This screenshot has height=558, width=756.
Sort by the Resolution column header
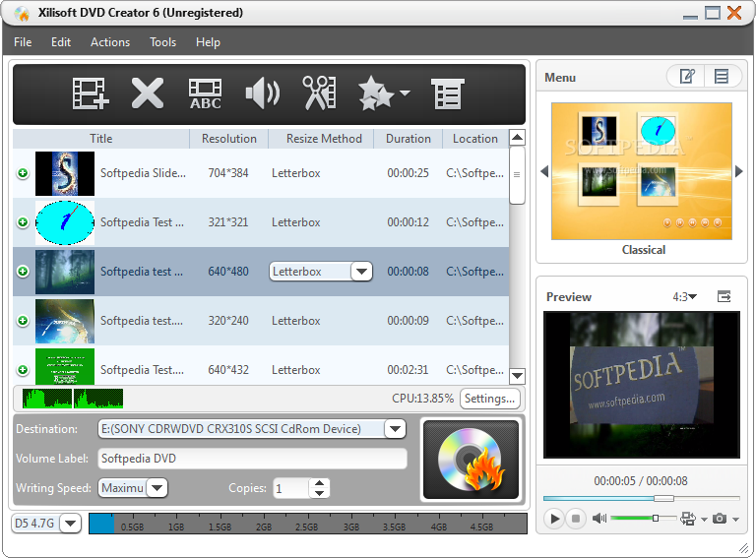(x=229, y=139)
